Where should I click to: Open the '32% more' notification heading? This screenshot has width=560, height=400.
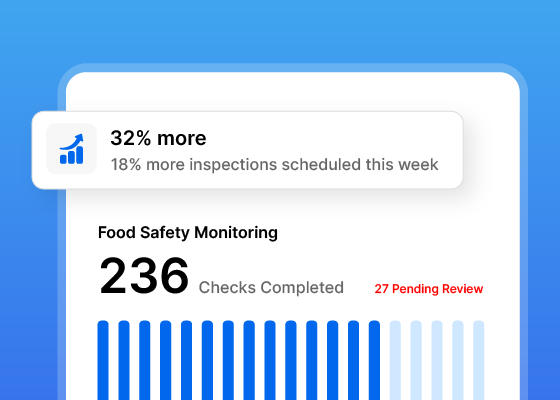coord(158,138)
